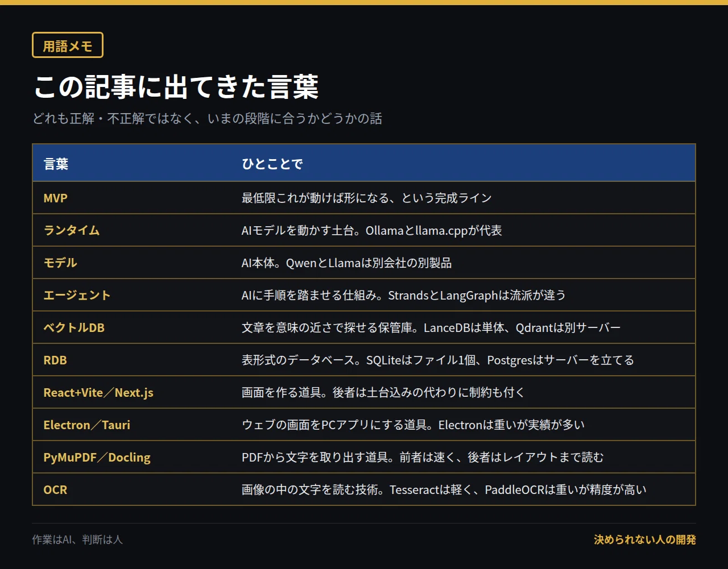Viewport: 728px width, 569px height.
Task: Select the ランタイム term cell
Action: click(131, 230)
